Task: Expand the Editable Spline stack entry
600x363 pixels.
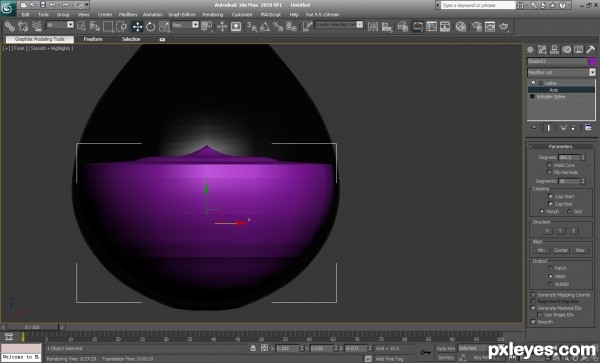Action: (x=532, y=96)
